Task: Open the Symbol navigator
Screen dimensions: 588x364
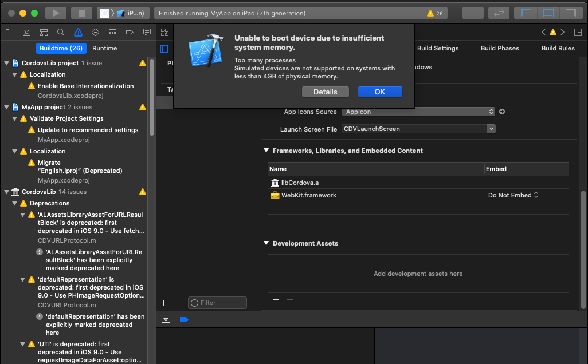Action: [x=44, y=32]
